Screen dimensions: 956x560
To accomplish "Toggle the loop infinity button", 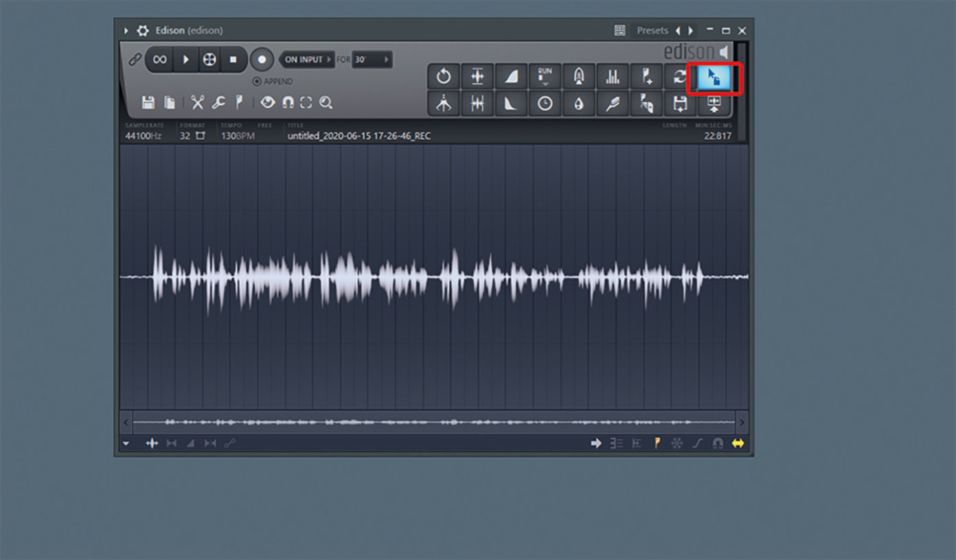I will (159, 60).
